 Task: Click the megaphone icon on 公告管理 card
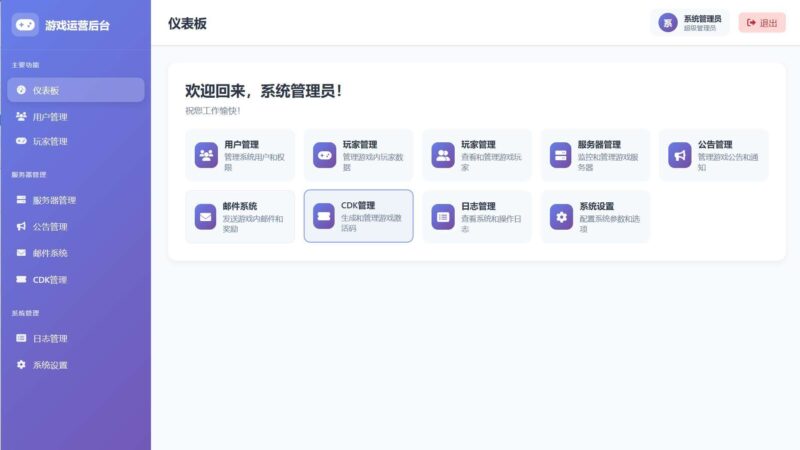tap(680, 155)
